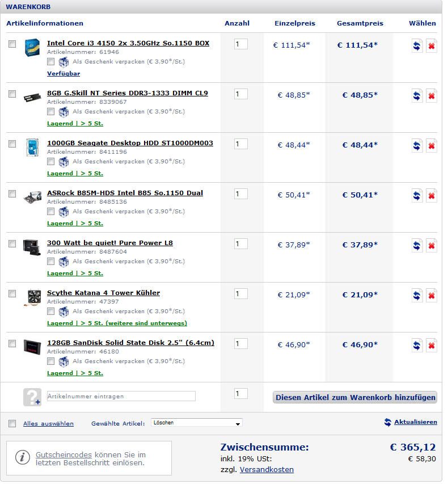This screenshot has width=448, height=484.
Task: Select the Intel Core i3 4150 item checkbox
Action: coord(12,44)
